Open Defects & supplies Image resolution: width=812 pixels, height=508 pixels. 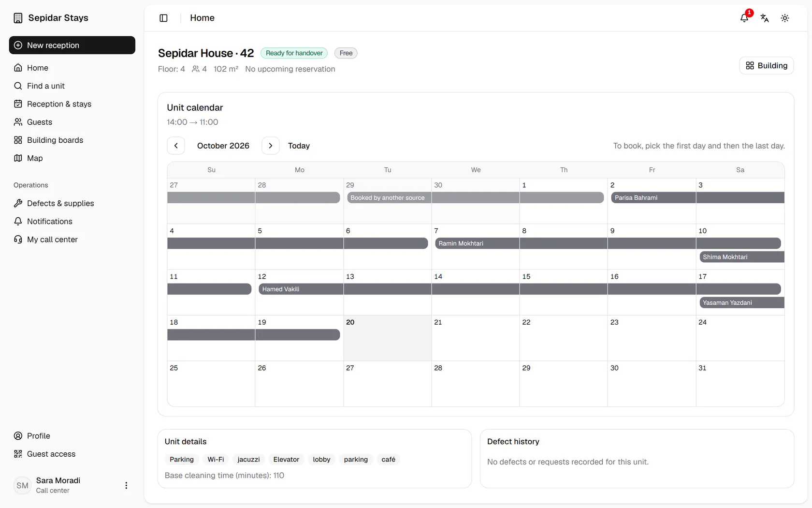pyautogui.click(x=72, y=203)
